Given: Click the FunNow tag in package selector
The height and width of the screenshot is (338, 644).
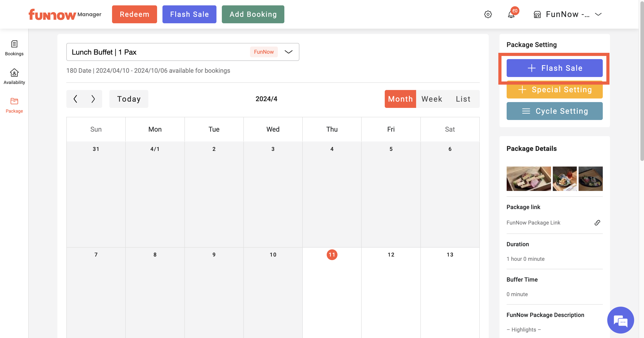Looking at the screenshot, I should click(x=264, y=52).
